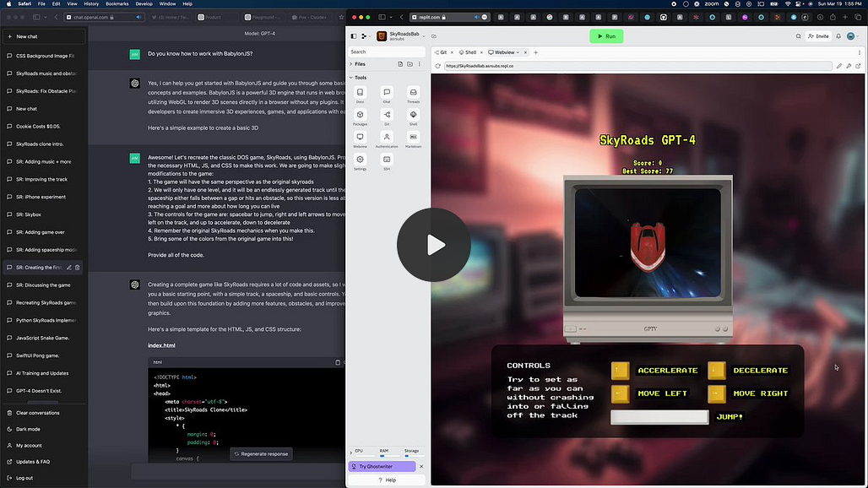
Task: Create a new file in Files panel
Action: point(400,64)
